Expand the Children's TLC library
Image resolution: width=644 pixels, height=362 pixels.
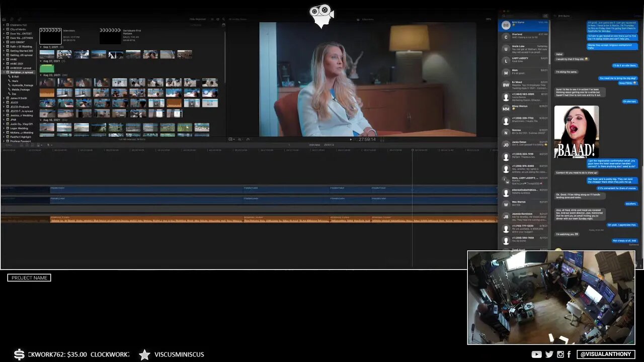pyautogui.click(x=4, y=25)
